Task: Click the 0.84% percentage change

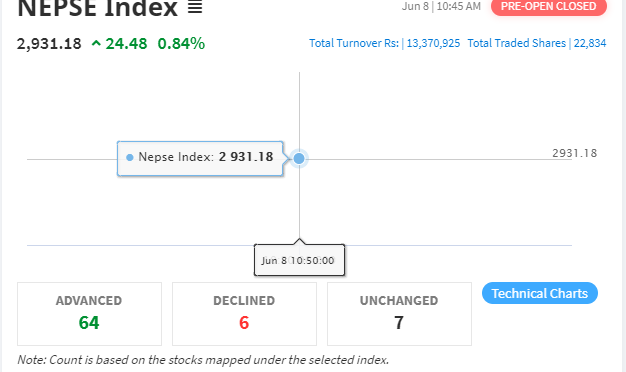Action: click(x=181, y=44)
